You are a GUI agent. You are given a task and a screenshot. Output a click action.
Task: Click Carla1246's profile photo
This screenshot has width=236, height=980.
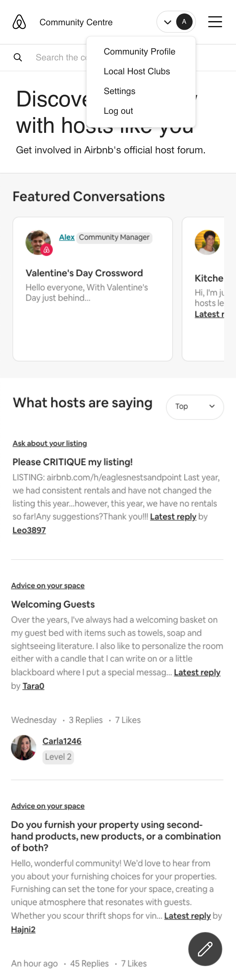click(23, 747)
